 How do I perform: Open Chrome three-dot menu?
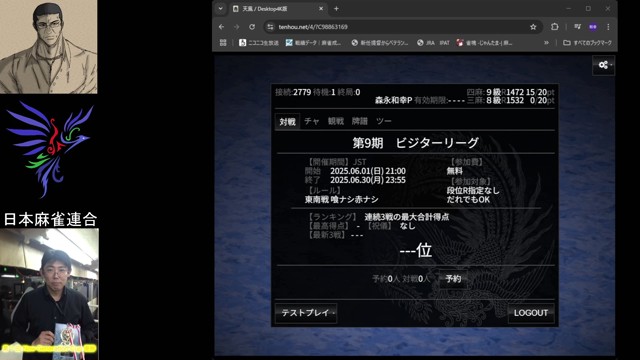608,27
